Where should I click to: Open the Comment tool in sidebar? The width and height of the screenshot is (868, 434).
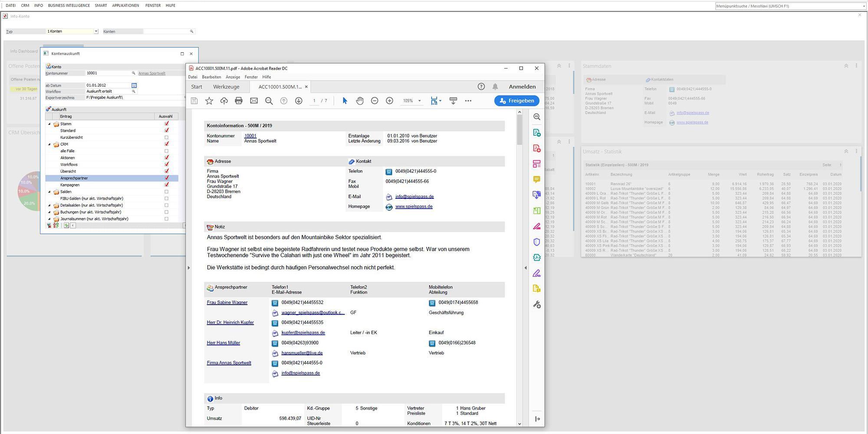click(x=537, y=179)
